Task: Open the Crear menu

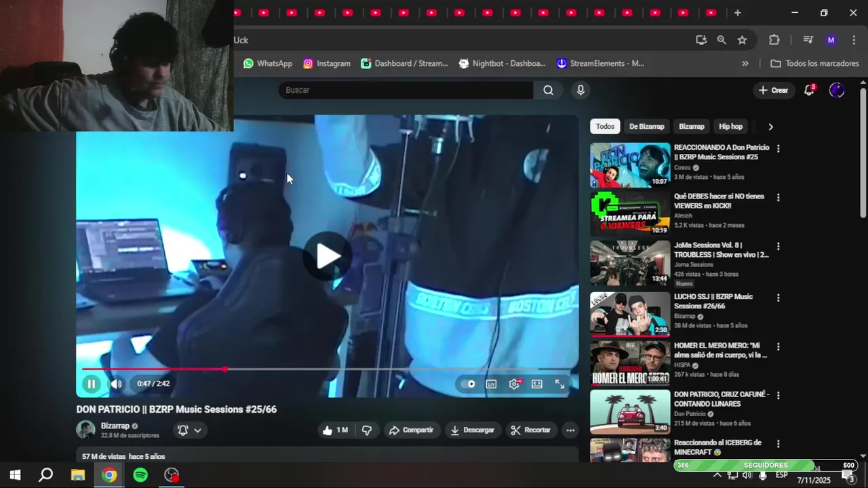Action: point(773,90)
